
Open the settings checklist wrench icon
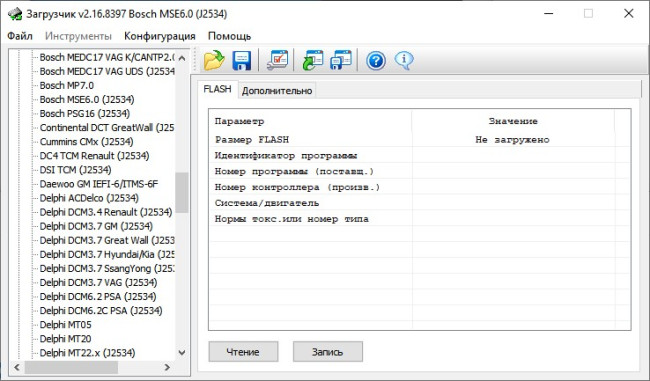(277, 61)
